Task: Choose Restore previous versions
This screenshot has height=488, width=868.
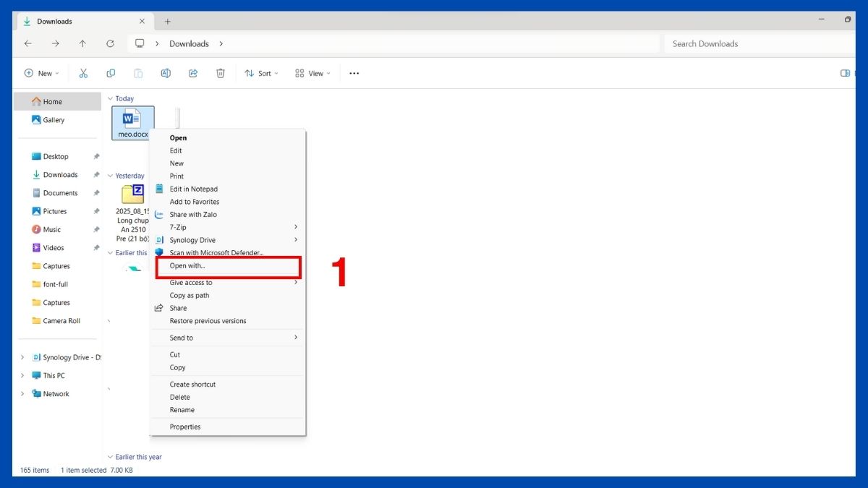Action: pyautogui.click(x=228, y=321)
